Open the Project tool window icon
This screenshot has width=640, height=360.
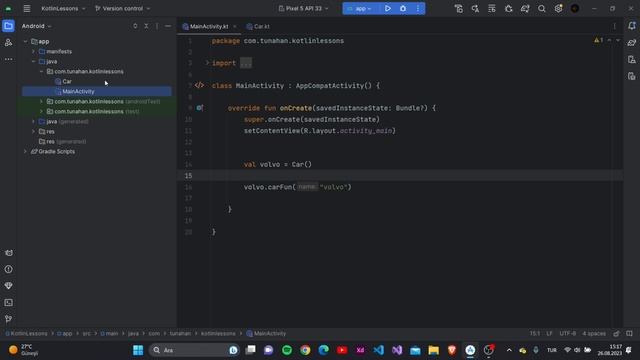[8, 26]
